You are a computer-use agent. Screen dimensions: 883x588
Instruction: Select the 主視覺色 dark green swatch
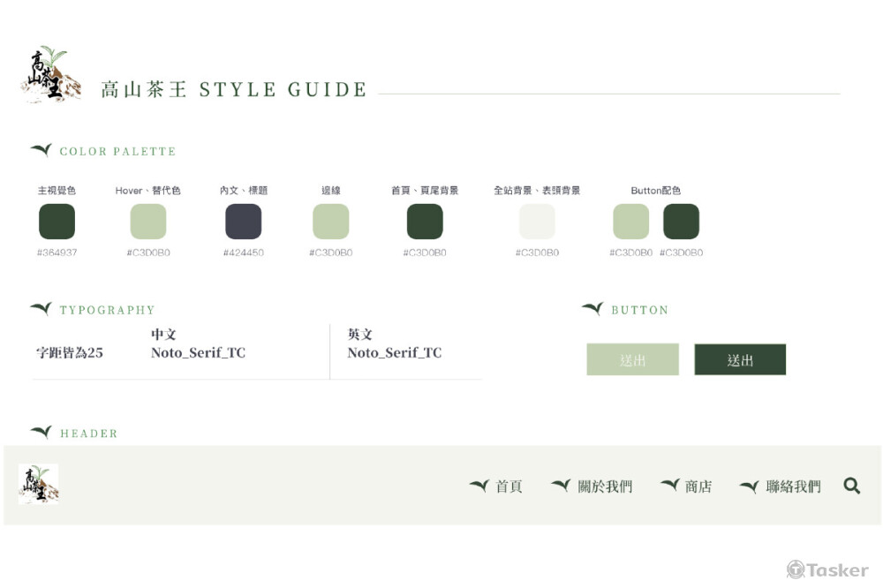click(57, 222)
